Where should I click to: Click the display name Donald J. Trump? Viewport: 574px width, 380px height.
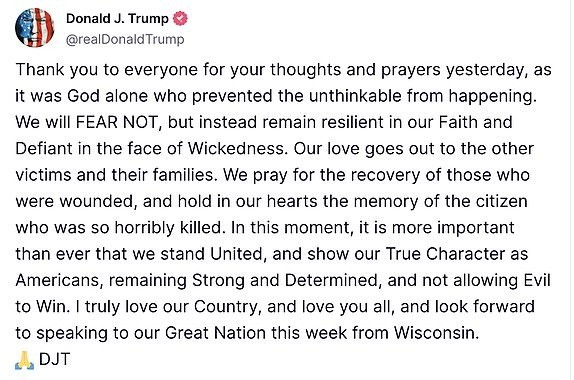[x=117, y=18]
